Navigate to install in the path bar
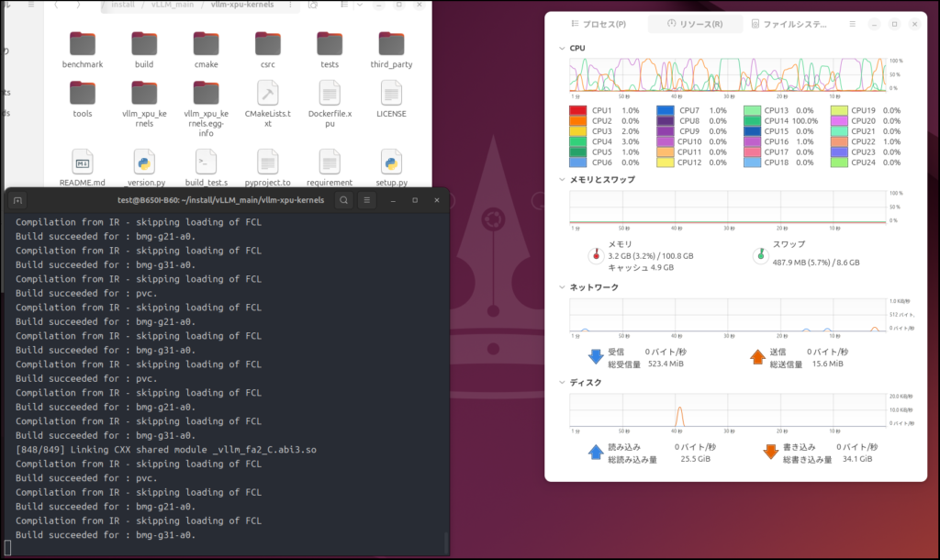This screenshot has height=560, width=940. pyautogui.click(x=124, y=6)
